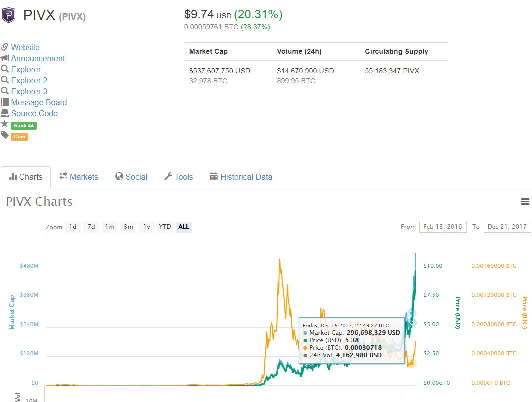The height and width of the screenshot is (402, 532).
Task: Click the 0.00059761 BTC price text
Action: click(x=211, y=27)
